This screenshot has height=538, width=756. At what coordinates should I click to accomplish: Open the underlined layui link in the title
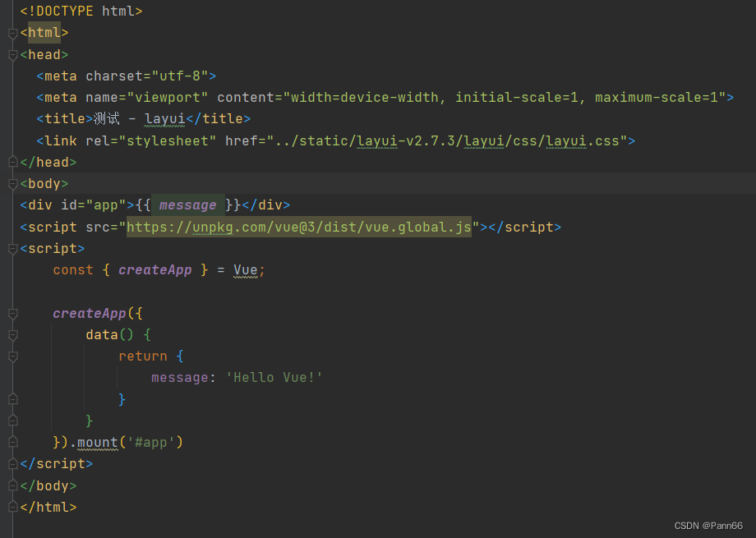click(164, 118)
